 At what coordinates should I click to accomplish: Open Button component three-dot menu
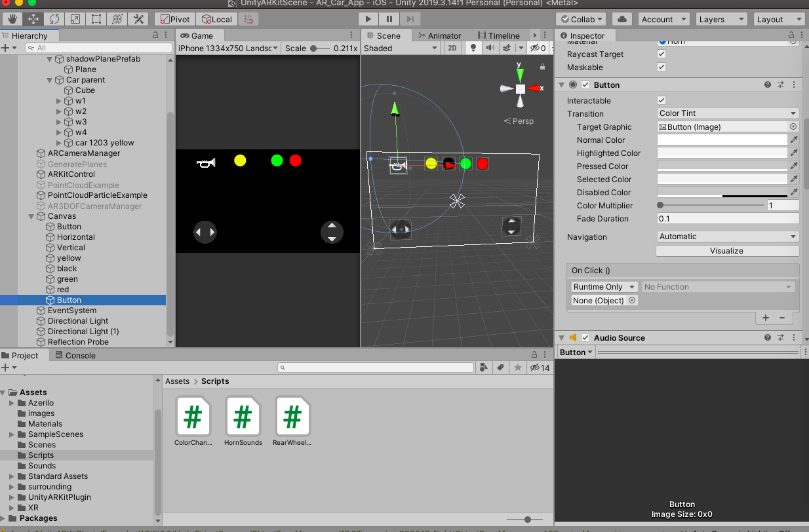(x=794, y=85)
